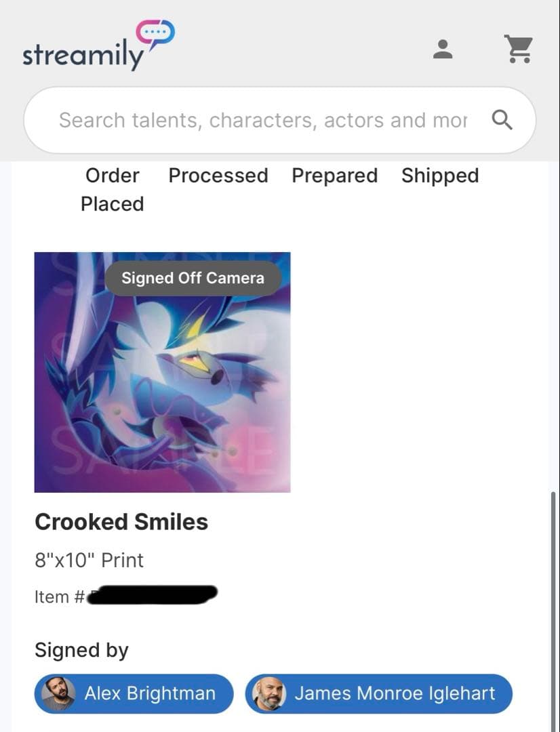Select the Order Placed status step
This screenshot has width=560, height=732.
[112, 189]
